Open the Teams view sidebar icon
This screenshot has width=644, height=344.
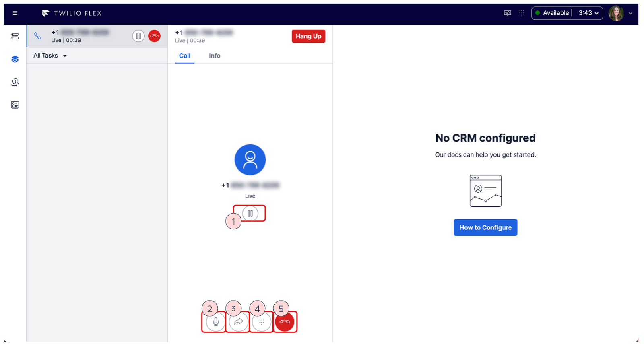tap(15, 82)
